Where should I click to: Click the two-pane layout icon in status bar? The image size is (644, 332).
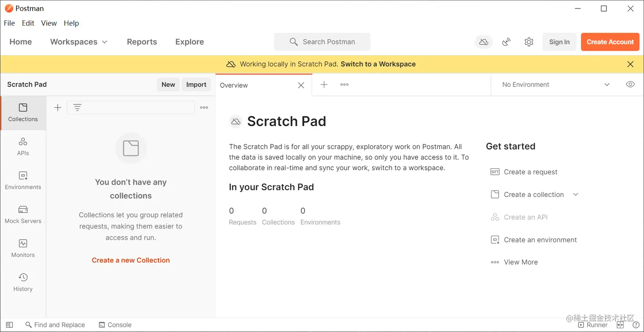(620, 325)
